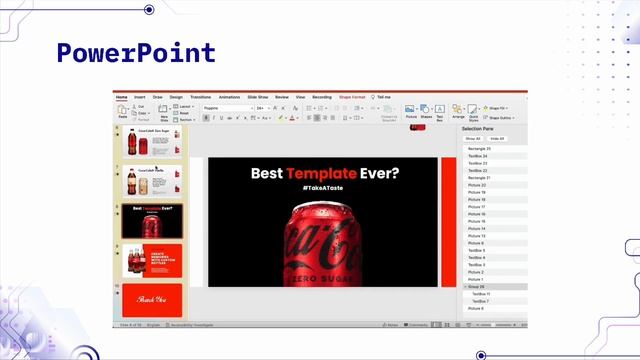Toggle Bold formatting
640x360 pixels.
(206, 118)
